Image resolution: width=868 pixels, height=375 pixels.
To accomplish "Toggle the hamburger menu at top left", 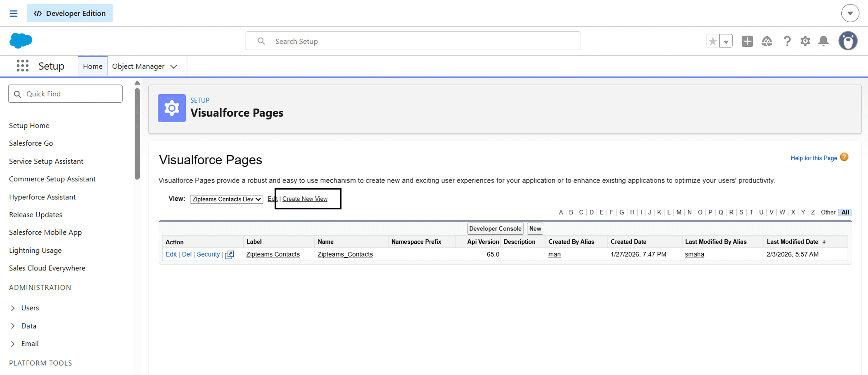I will (x=14, y=14).
